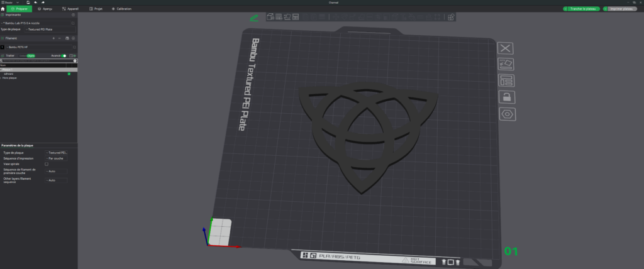Remove the plate with the X icon
644x269 pixels.
(505, 48)
